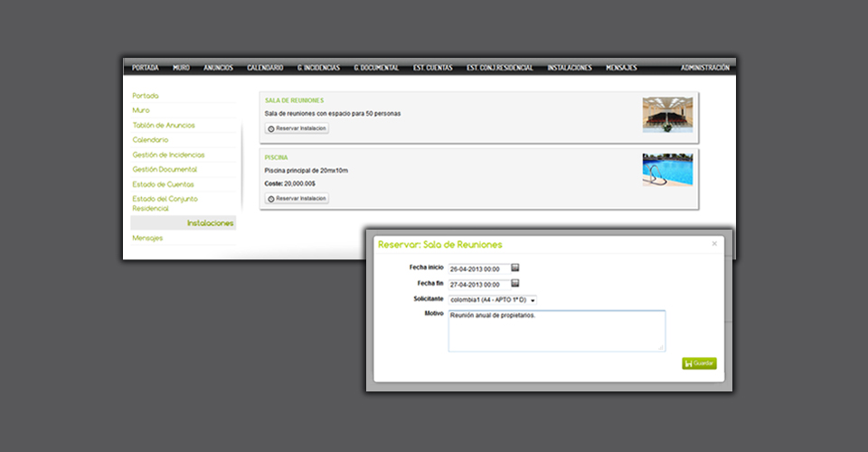868x452 pixels.
Task: Open G. DOCUMENTAL in top navigation bar
Action: (376, 68)
